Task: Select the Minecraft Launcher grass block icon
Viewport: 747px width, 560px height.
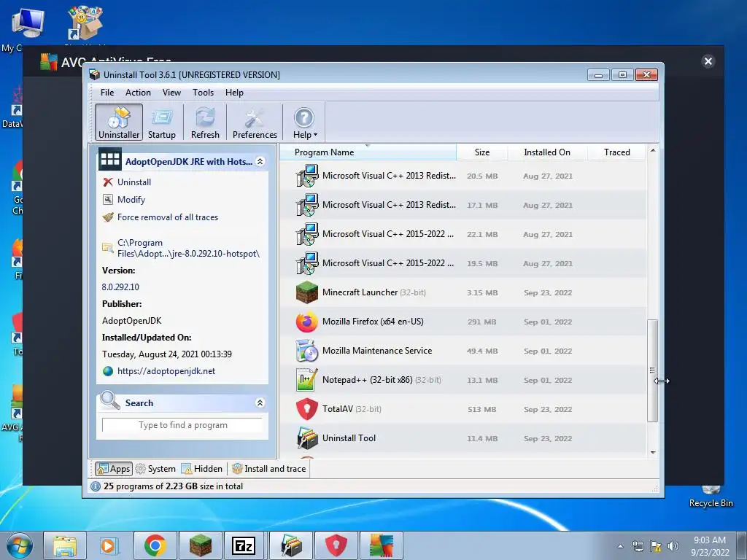Action: click(x=307, y=292)
